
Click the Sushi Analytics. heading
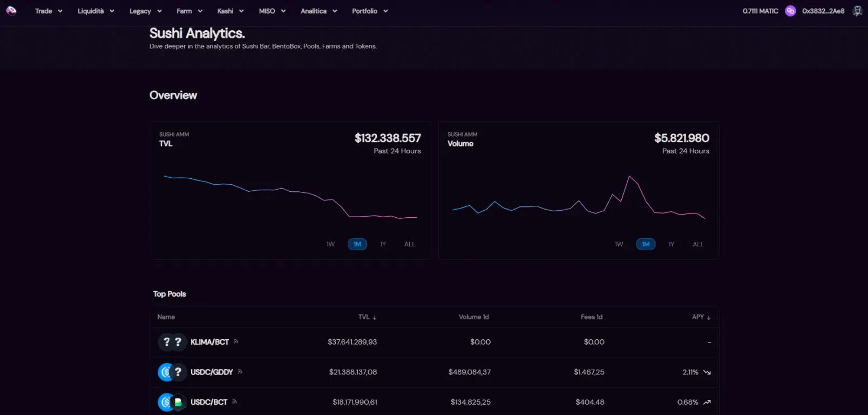pyautogui.click(x=197, y=34)
